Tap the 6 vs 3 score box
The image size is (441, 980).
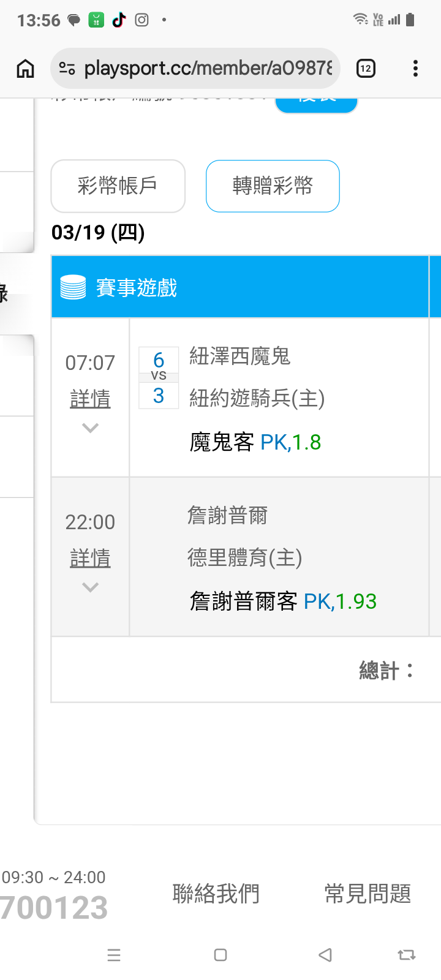pos(159,378)
